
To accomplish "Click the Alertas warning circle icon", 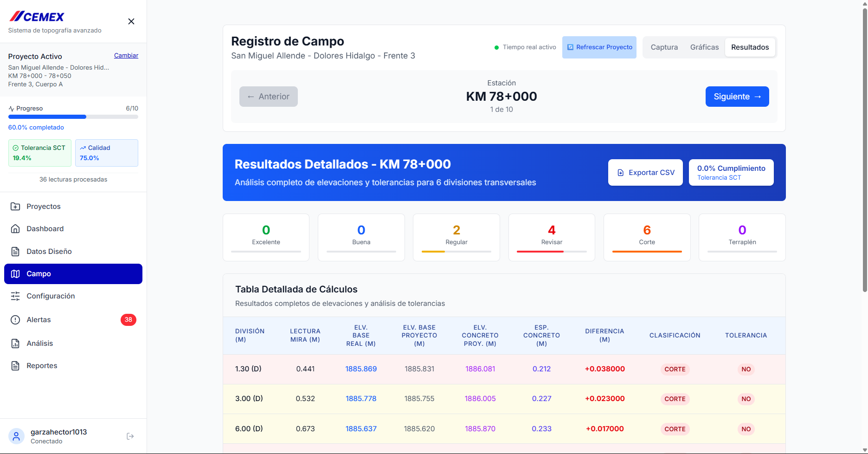I will (15, 320).
